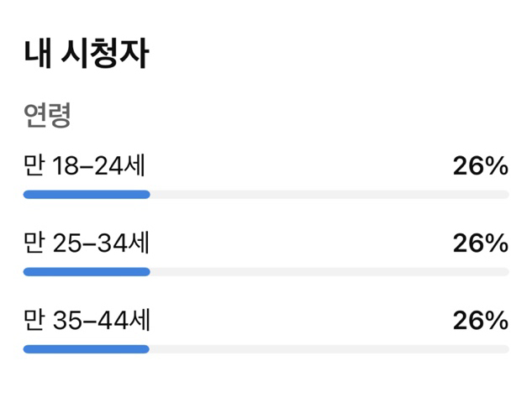Click the blue fill of 35–44세 bar
Viewport: 532px width, 403px height.
pos(87,349)
